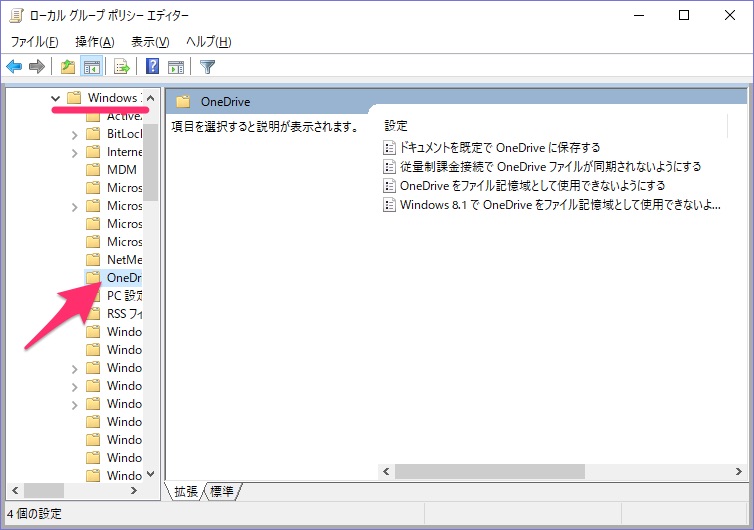The height and width of the screenshot is (530, 754).
Task: Select the MDM folder in tree
Action: coord(112,170)
